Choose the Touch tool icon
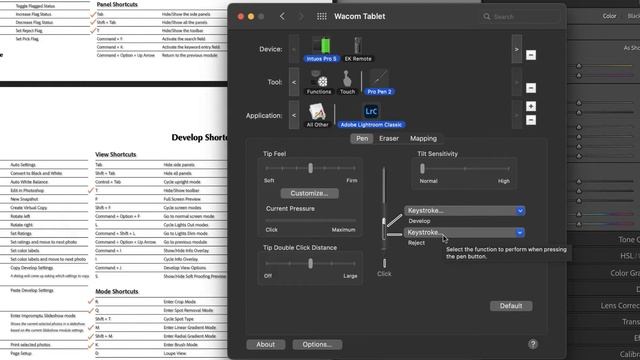This screenshot has width=640, height=360. tap(347, 82)
